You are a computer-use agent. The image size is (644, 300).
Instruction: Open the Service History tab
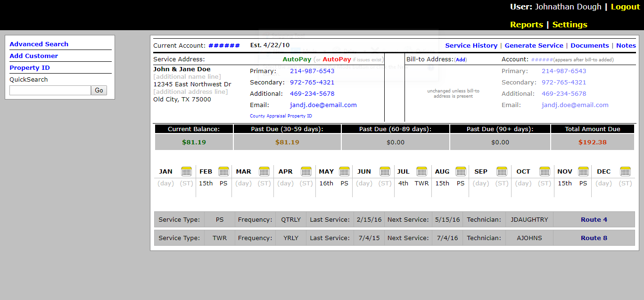[x=471, y=45]
